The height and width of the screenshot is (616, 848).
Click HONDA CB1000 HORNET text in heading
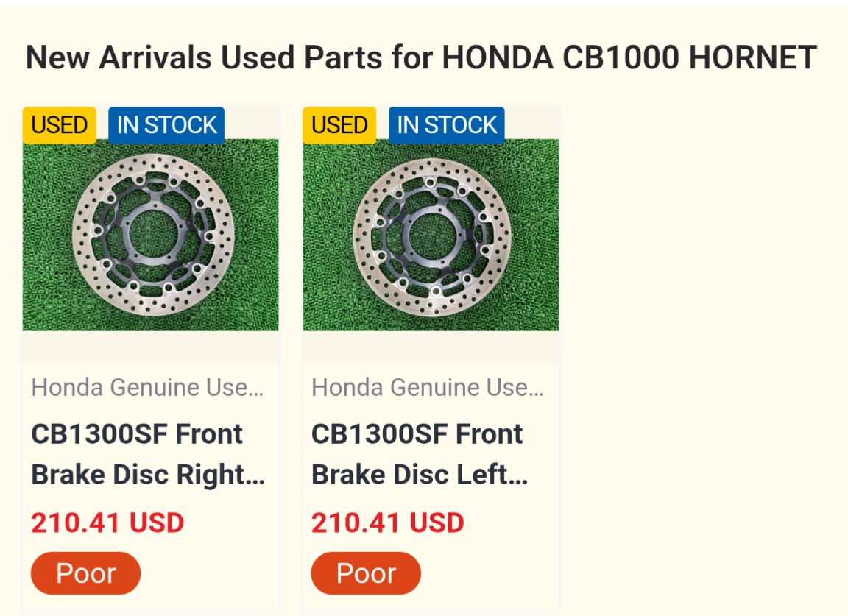(x=629, y=57)
